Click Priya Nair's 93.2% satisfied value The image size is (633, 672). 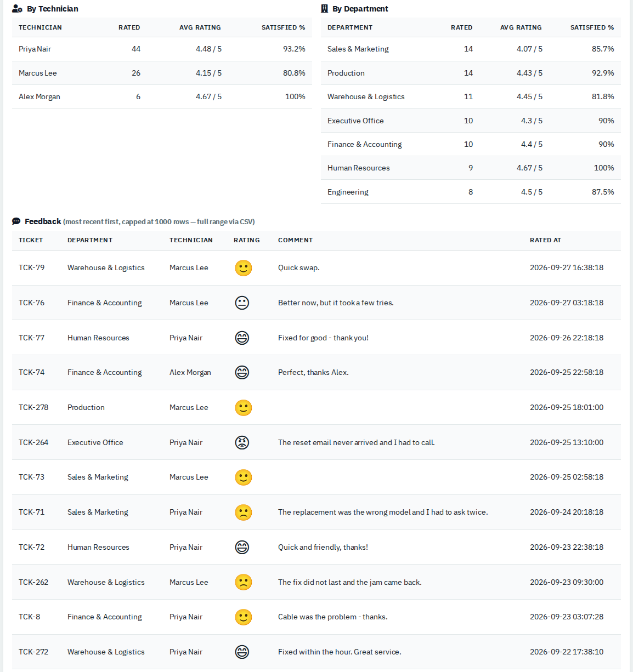294,49
